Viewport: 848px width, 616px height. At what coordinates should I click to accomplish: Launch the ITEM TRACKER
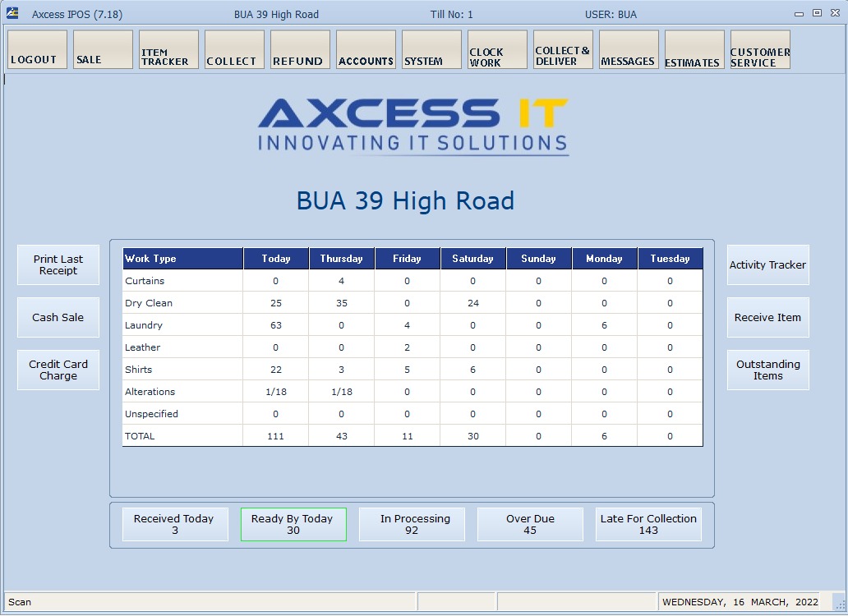168,49
